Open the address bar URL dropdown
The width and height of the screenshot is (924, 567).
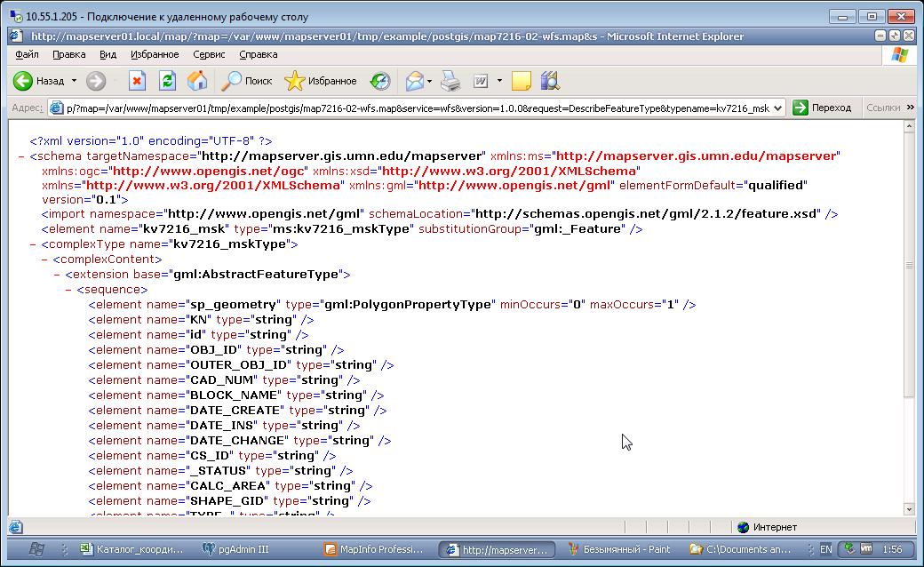point(778,108)
